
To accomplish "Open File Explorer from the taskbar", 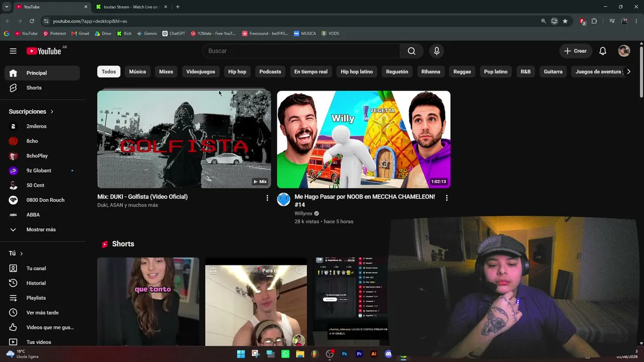I will 300,354.
